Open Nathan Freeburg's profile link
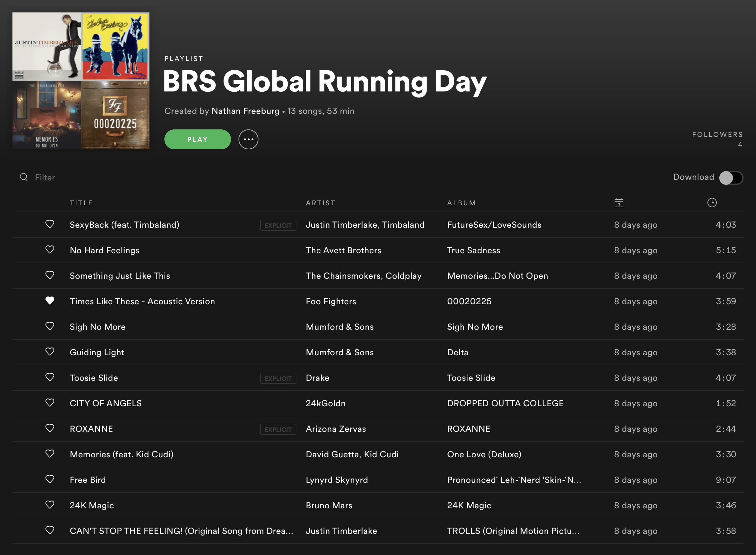Image resolution: width=756 pixels, height=555 pixels. click(x=245, y=111)
